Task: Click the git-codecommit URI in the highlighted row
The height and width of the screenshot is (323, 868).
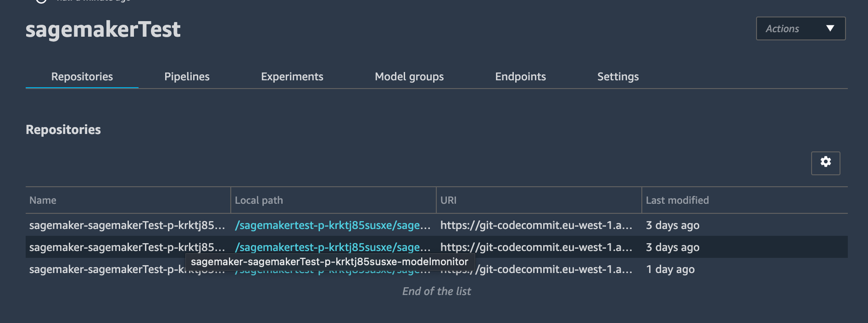Action: tap(536, 247)
